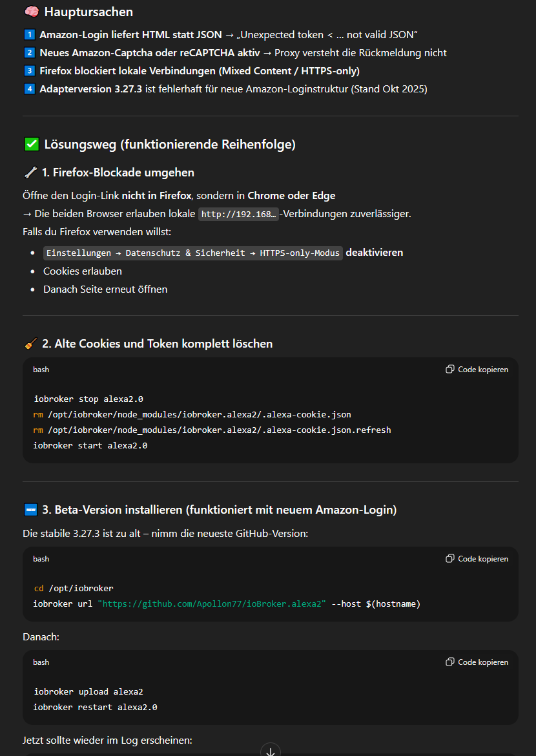The image size is (536, 756).
Task: Click the "iobroker restart alexa2.0" code line
Action: click(x=95, y=708)
